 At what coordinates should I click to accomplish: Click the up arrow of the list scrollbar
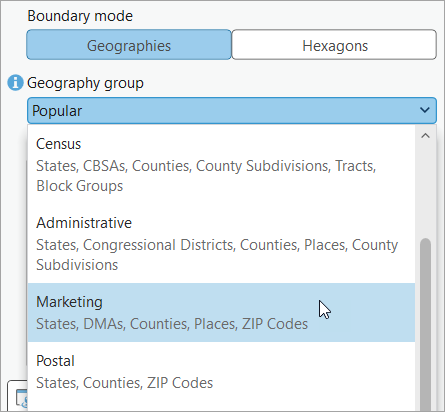pos(425,136)
